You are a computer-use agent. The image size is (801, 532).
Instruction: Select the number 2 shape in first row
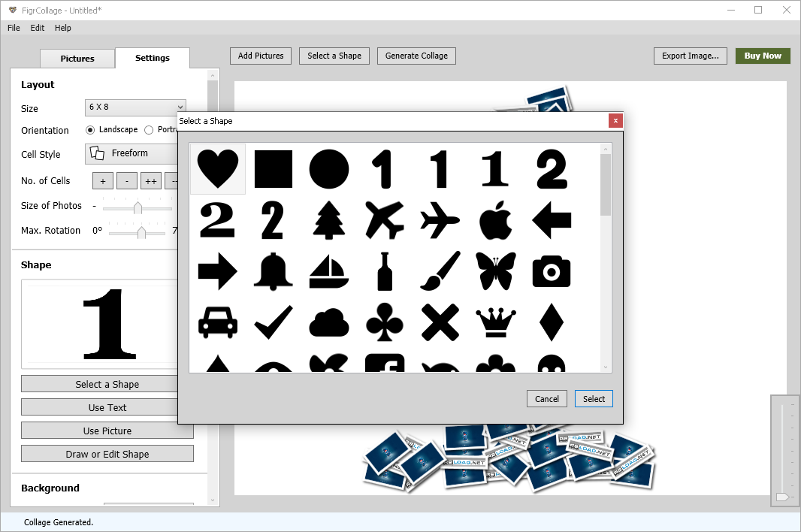pyautogui.click(x=552, y=169)
